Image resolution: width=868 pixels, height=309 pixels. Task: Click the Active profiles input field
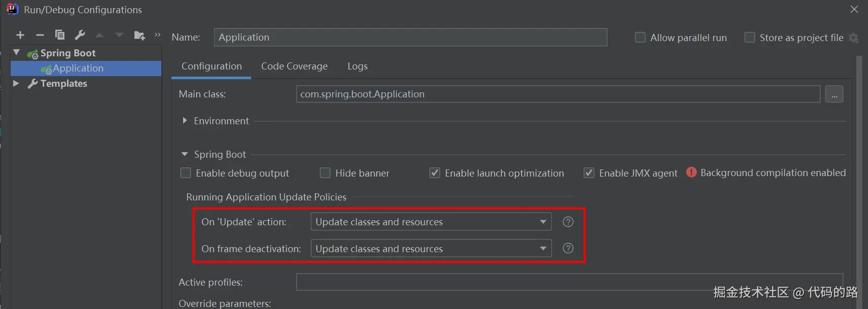568,282
